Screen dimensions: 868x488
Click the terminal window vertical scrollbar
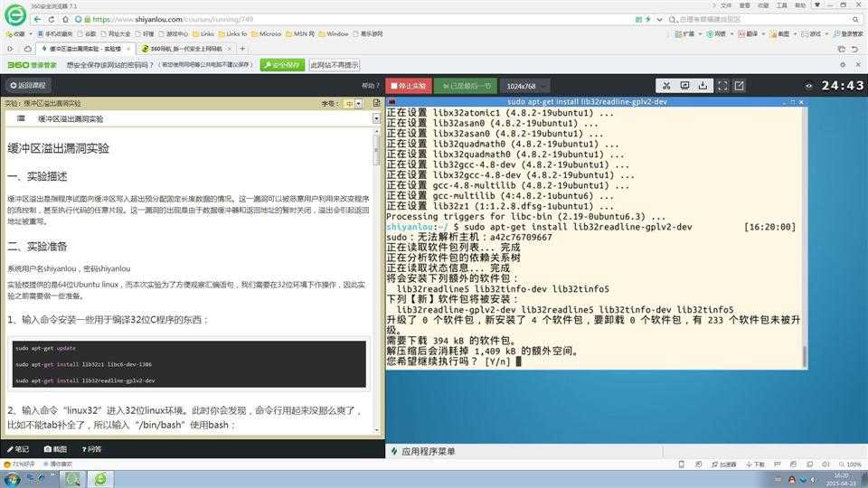tap(805, 237)
